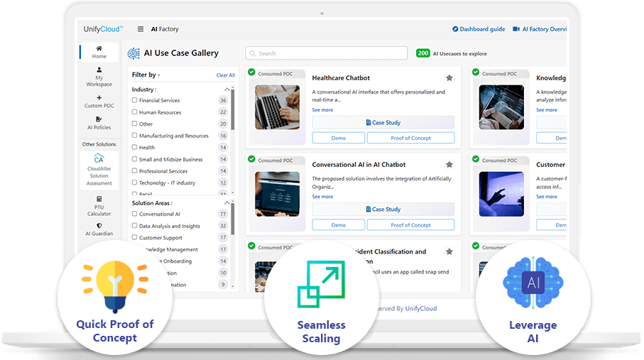Click Healthcare Chatbot green check badge

[x=251, y=72]
